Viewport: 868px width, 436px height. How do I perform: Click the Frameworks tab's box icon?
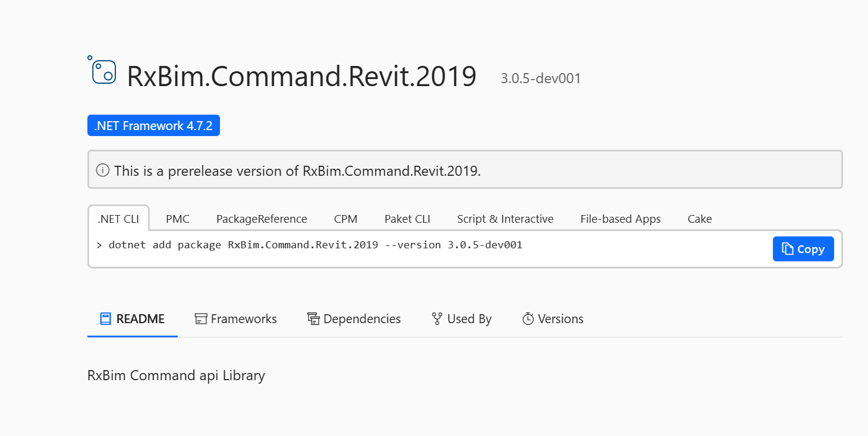pos(201,319)
